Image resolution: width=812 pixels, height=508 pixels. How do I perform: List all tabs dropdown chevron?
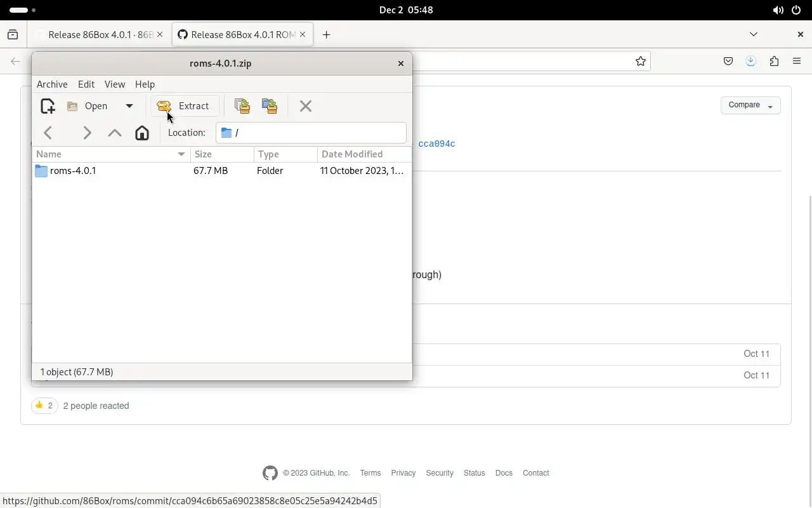pyautogui.click(x=754, y=34)
